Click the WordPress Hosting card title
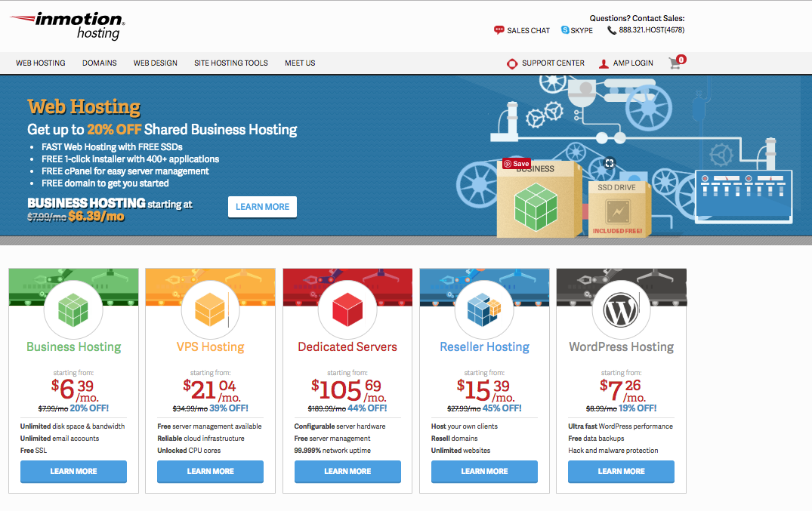Screen dimensions: 812x511 [x=621, y=347]
